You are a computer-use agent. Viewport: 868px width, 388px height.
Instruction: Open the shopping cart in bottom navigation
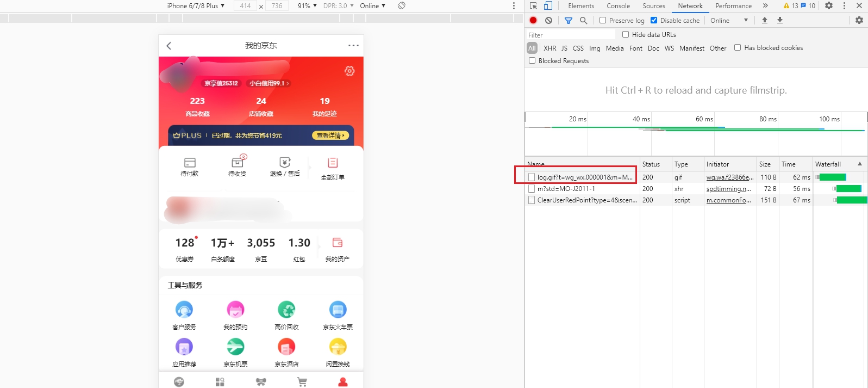[x=302, y=382]
